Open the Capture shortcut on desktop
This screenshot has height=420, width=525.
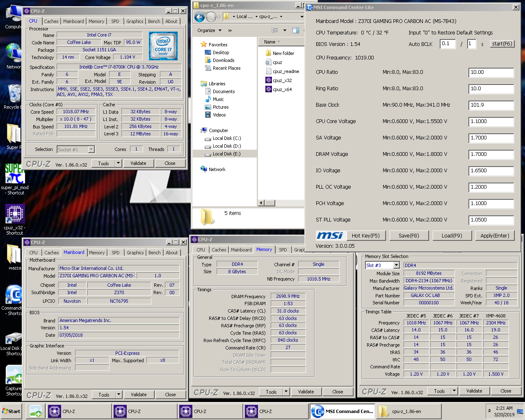[x=14, y=381]
